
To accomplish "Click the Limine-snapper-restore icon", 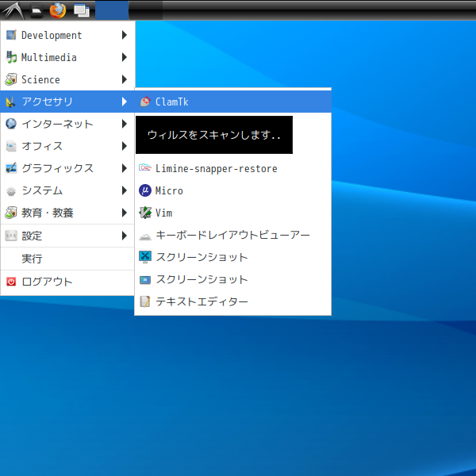I will click(145, 168).
